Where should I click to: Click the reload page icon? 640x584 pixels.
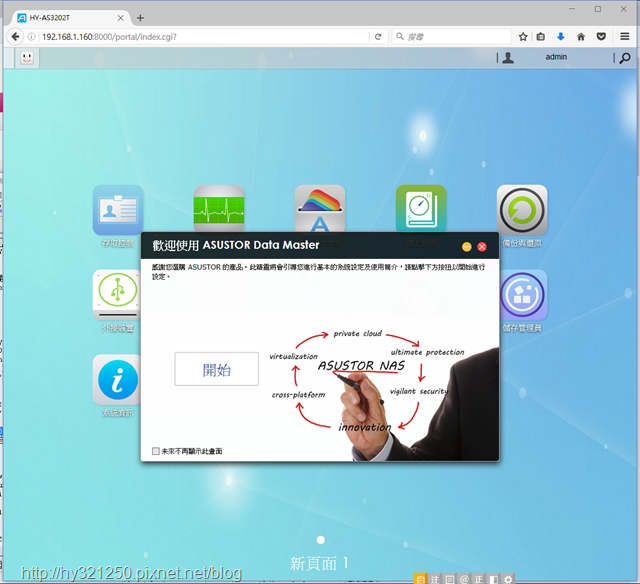coord(378,37)
